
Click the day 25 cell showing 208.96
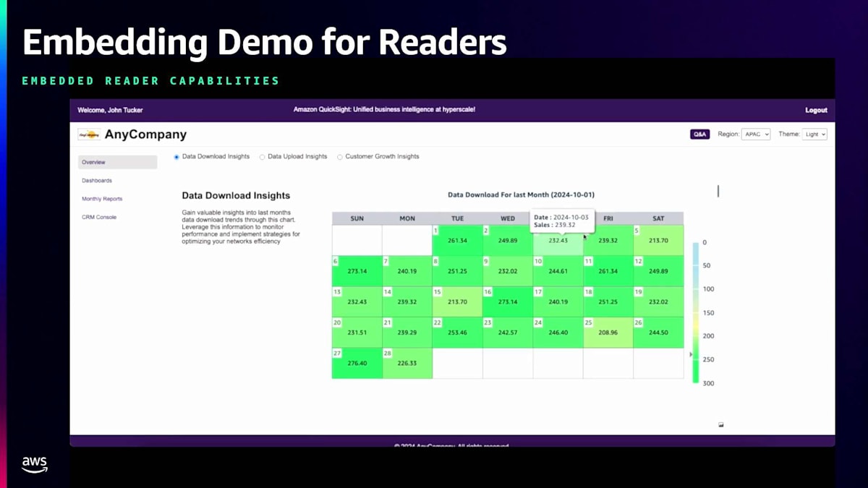608,333
